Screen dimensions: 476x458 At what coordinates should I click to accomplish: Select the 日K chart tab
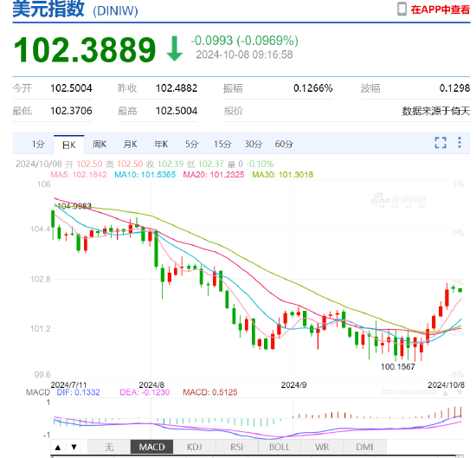pyautogui.click(x=69, y=145)
